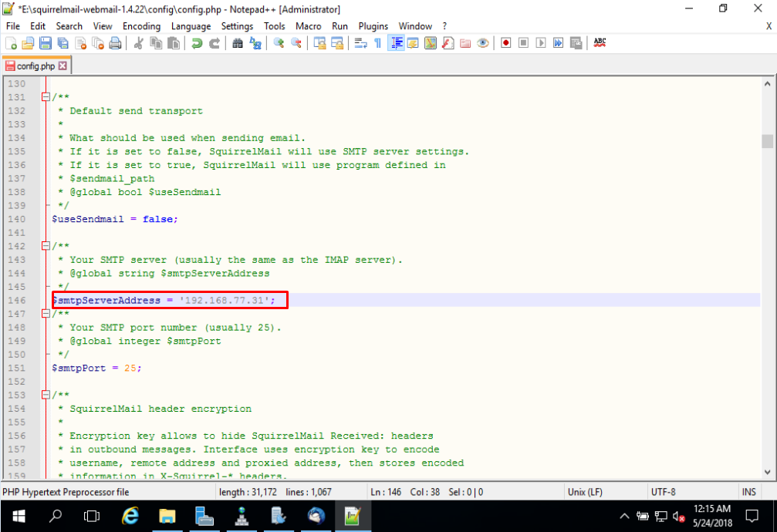The image size is (777, 532).
Task: Collapse the comment block at line 131
Action: point(46,97)
